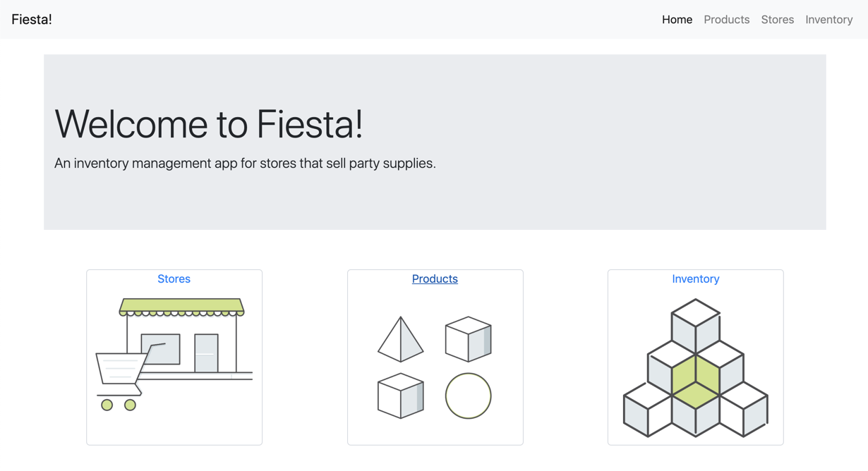868x471 pixels.
Task: Open Stores from the top navigation
Action: (777, 20)
